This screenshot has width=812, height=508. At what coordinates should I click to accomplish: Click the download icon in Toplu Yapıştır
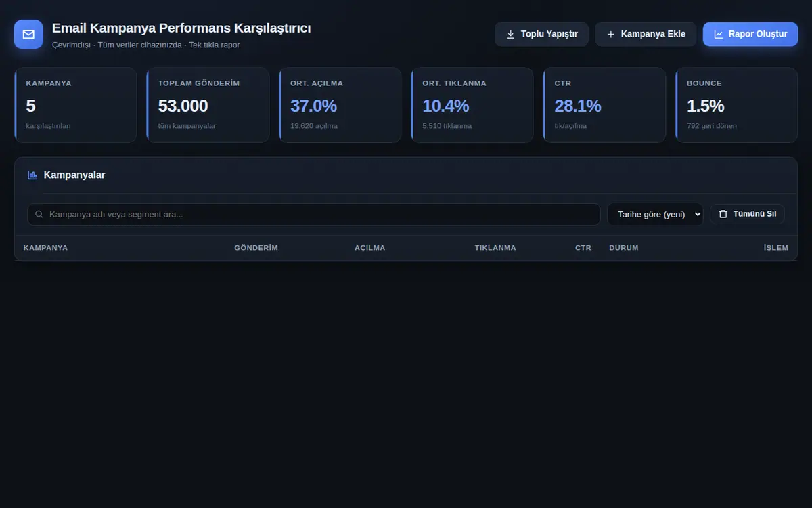[511, 35]
